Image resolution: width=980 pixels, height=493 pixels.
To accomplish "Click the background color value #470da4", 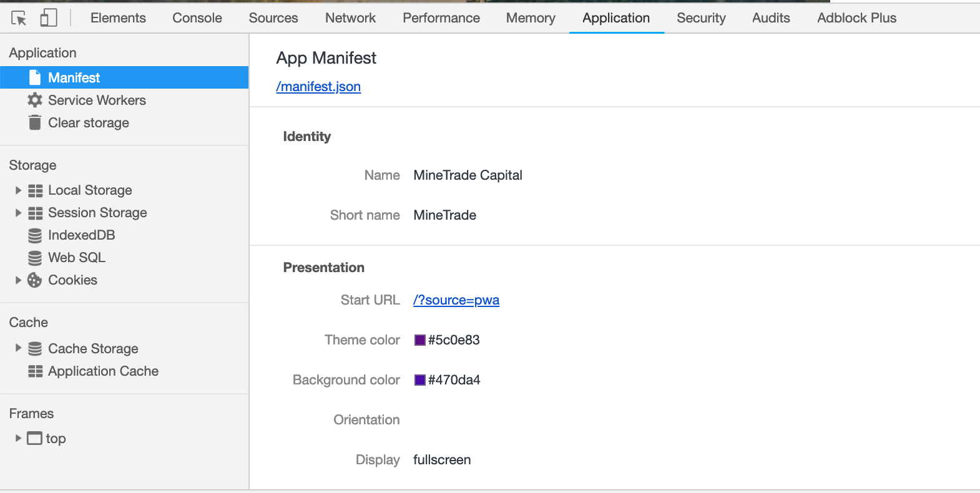I will 454,380.
